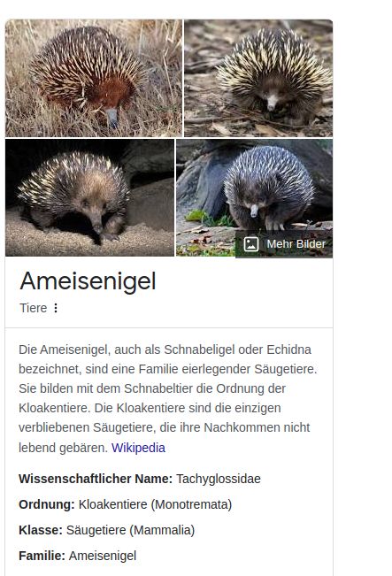
Task: Click the image icon beside Mehr Bilder
Action: [x=251, y=244]
